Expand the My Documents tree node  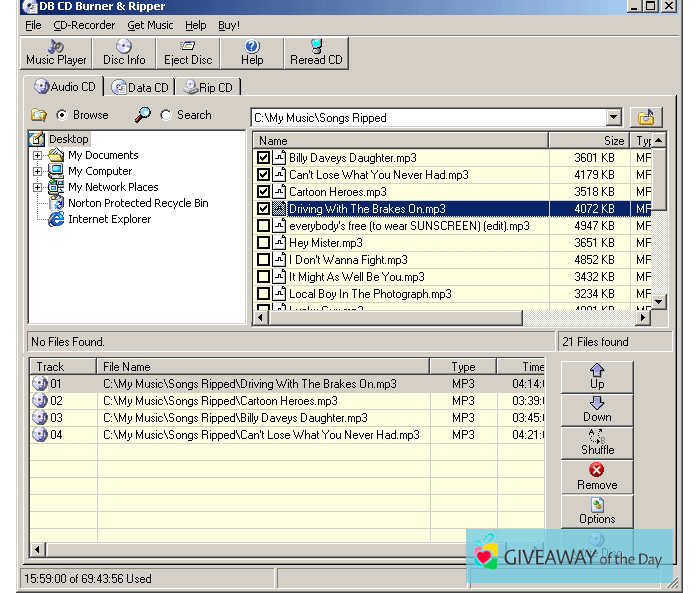pos(38,155)
